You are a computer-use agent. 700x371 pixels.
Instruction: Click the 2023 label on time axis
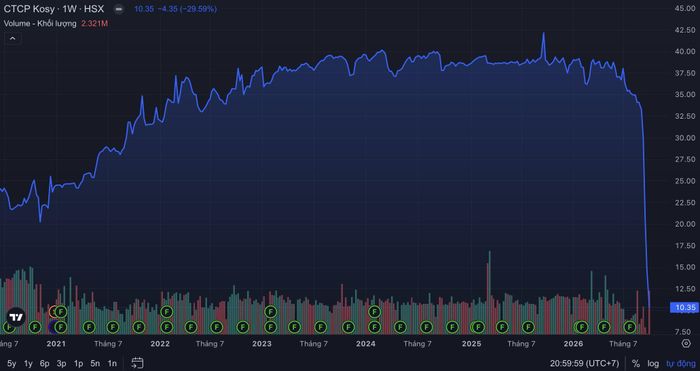coord(262,344)
